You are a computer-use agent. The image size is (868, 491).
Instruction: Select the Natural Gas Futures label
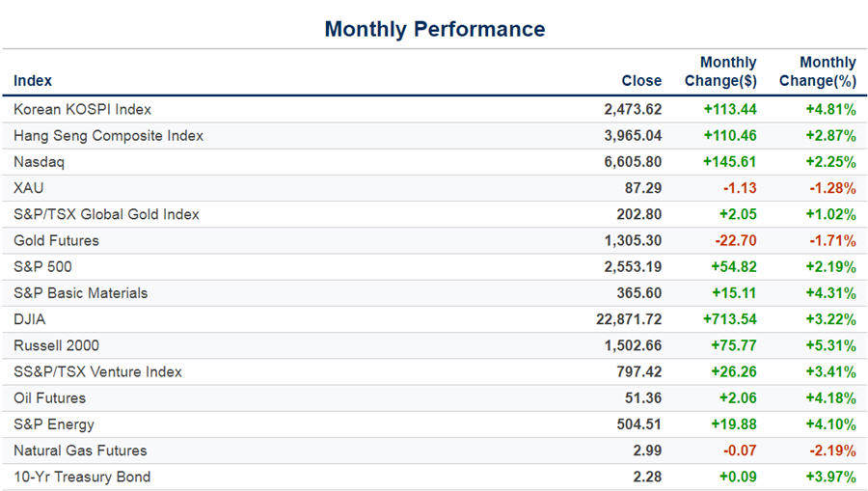pyautogui.click(x=80, y=450)
